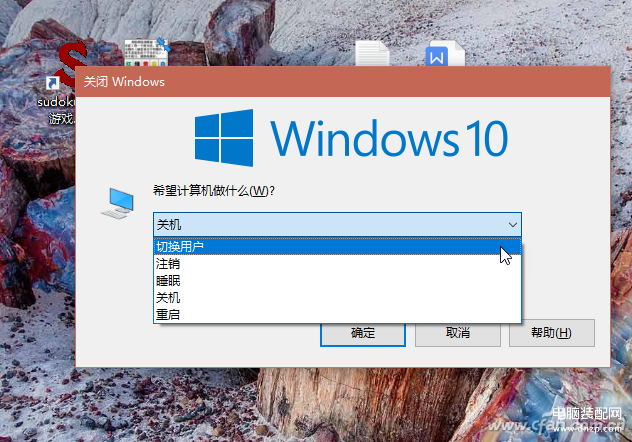Pick the 睡眠 option
632x442 pixels.
337,280
